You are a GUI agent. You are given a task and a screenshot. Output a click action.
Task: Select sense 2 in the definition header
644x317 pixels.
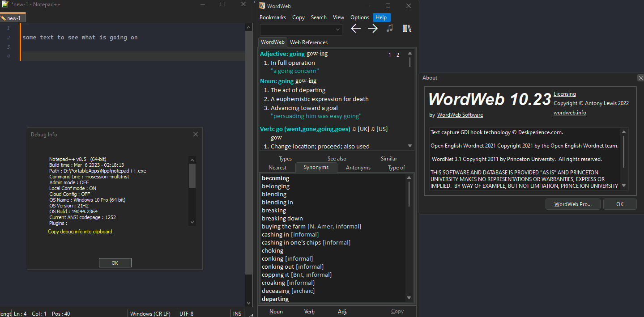397,54
